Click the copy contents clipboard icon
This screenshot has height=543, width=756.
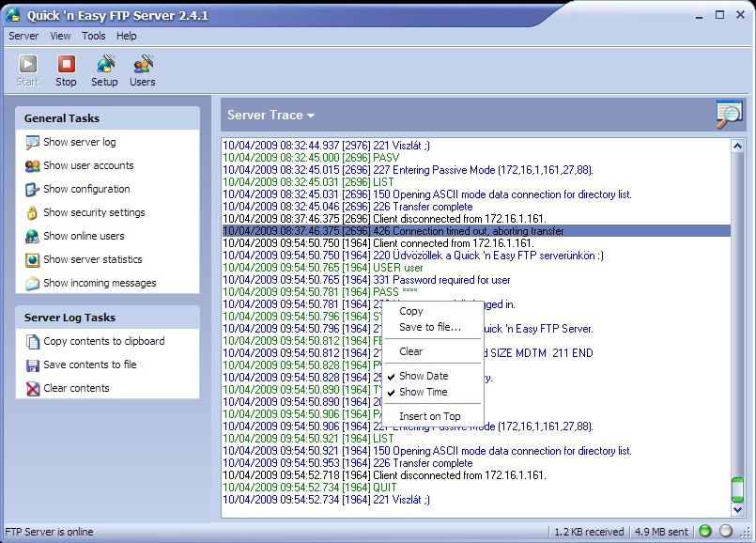[x=32, y=341]
